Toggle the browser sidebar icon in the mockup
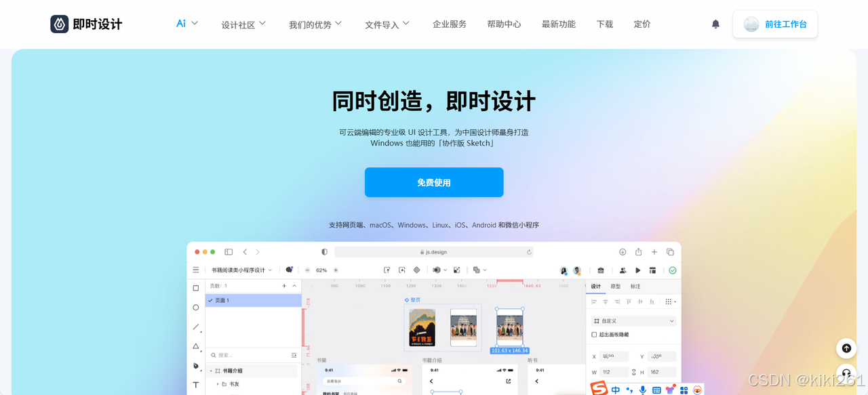 coord(229,252)
